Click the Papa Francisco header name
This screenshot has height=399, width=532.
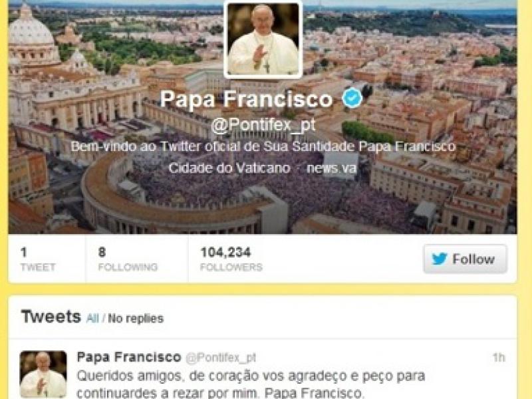(x=246, y=98)
